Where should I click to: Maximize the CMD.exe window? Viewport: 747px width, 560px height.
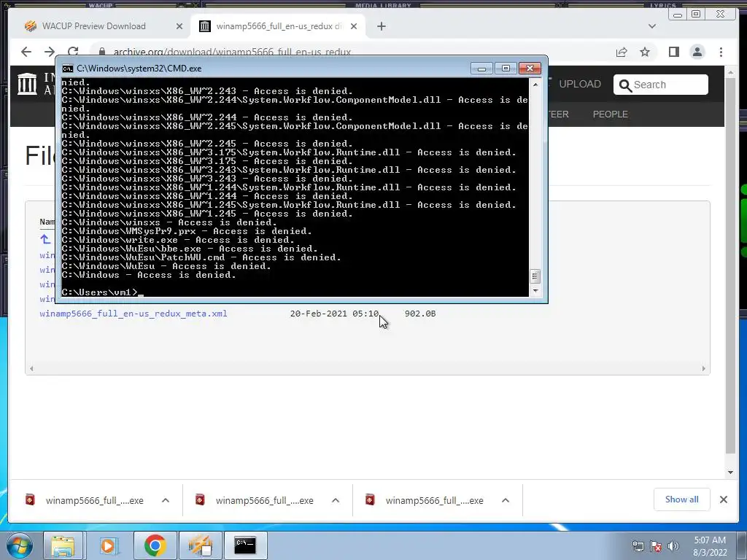coord(506,69)
